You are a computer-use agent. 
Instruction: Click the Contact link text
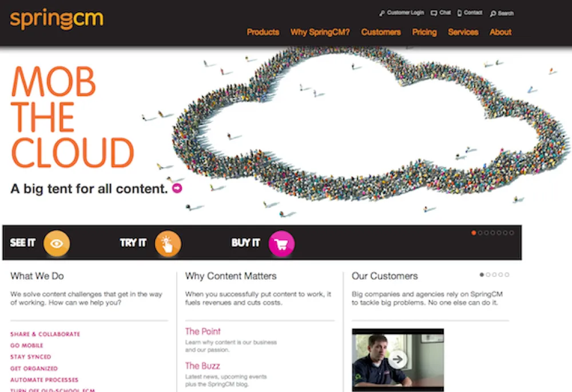pos(473,13)
